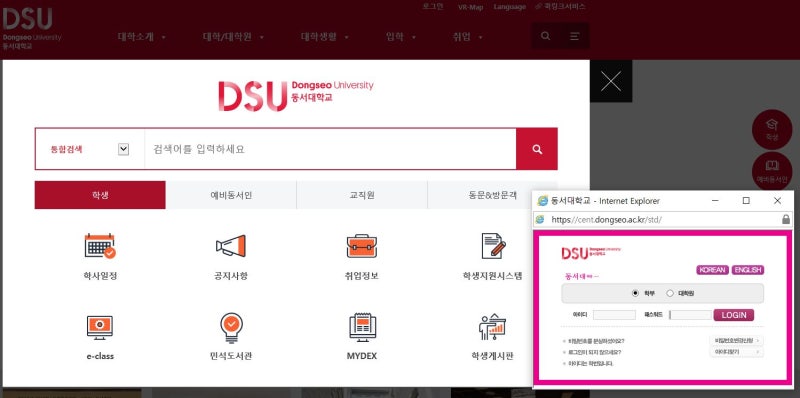Click the 로그인 link in top bar

pyautogui.click(x=433, y=7)
